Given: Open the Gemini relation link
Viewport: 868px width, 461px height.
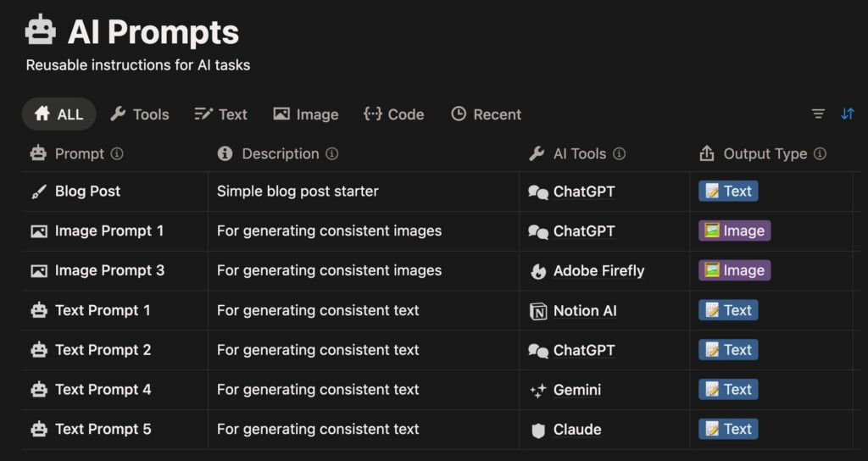Looking at the screenshot, I should coord(577,390).
